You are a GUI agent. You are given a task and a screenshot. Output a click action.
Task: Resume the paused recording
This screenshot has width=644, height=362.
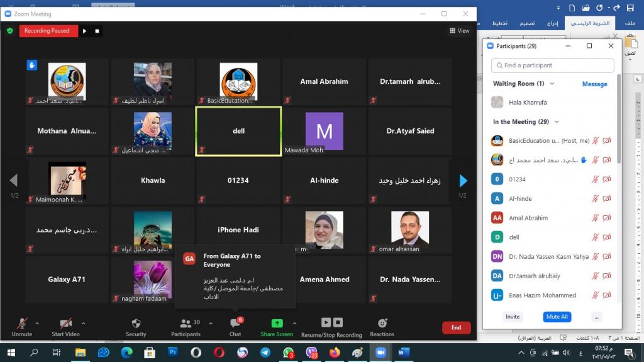tap(85, 30)
